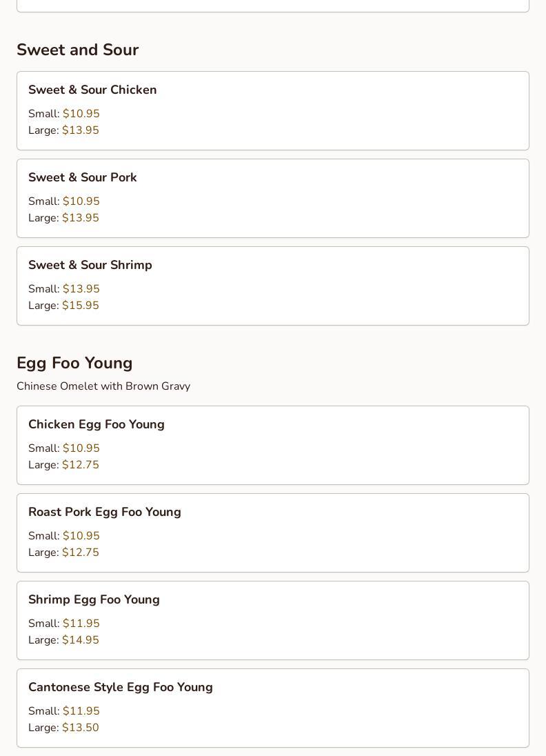Open the Sweet & Sour Pork item
Image resolution: width=546 pixels, height=756 pixels.
pos(83,177)
